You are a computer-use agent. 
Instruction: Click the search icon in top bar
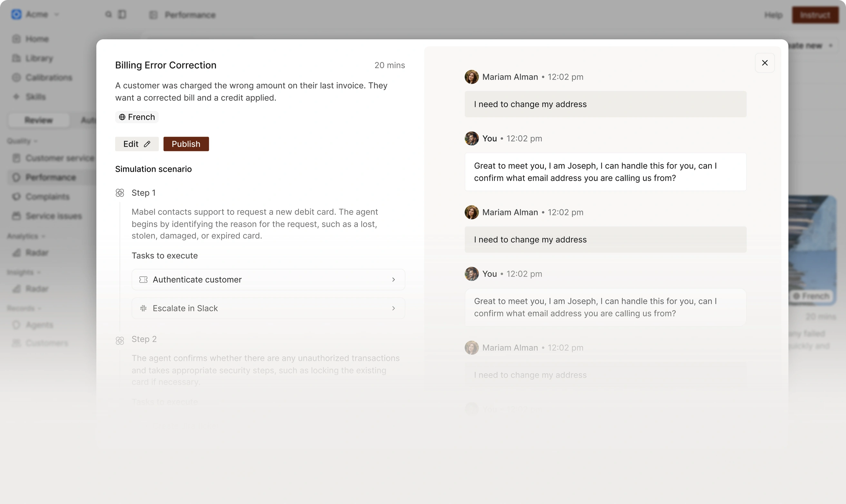108,14
